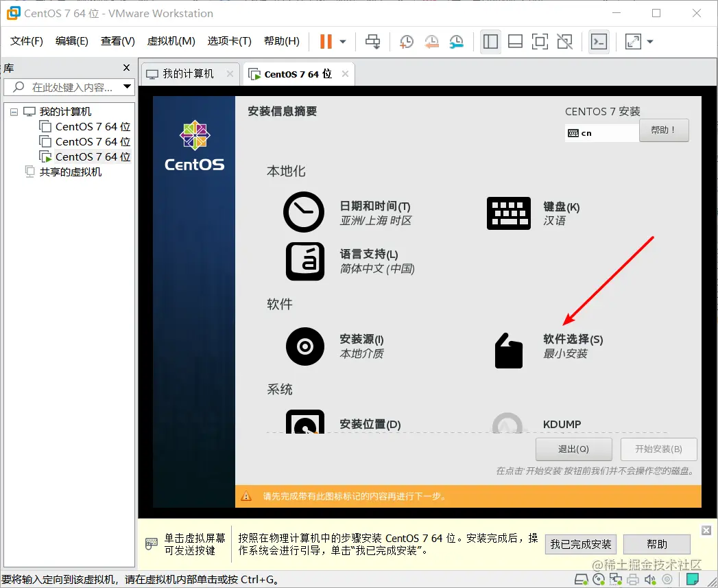Click the 日期和时间(T) label
718x588 pixels.
375,207
